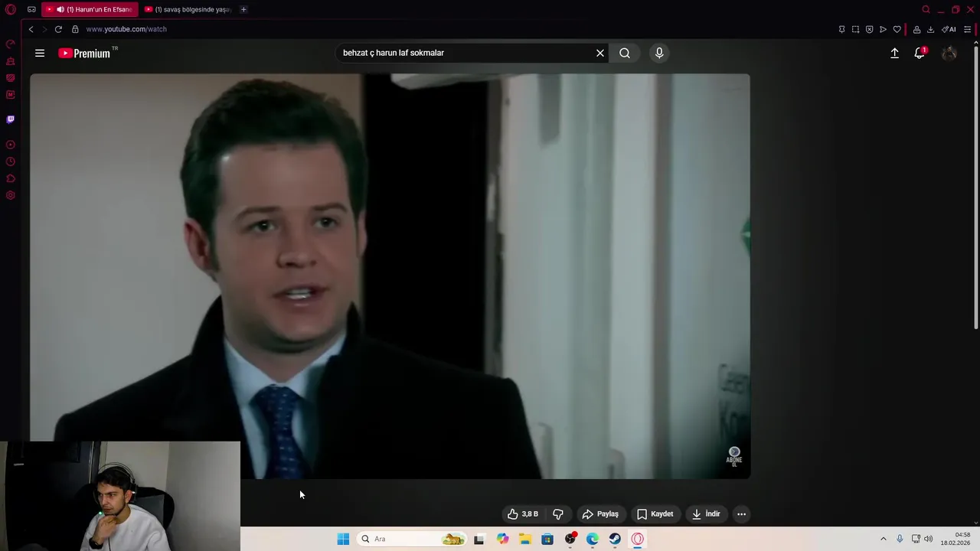Open the Flow send arrow icon

[x=883, y=29]
